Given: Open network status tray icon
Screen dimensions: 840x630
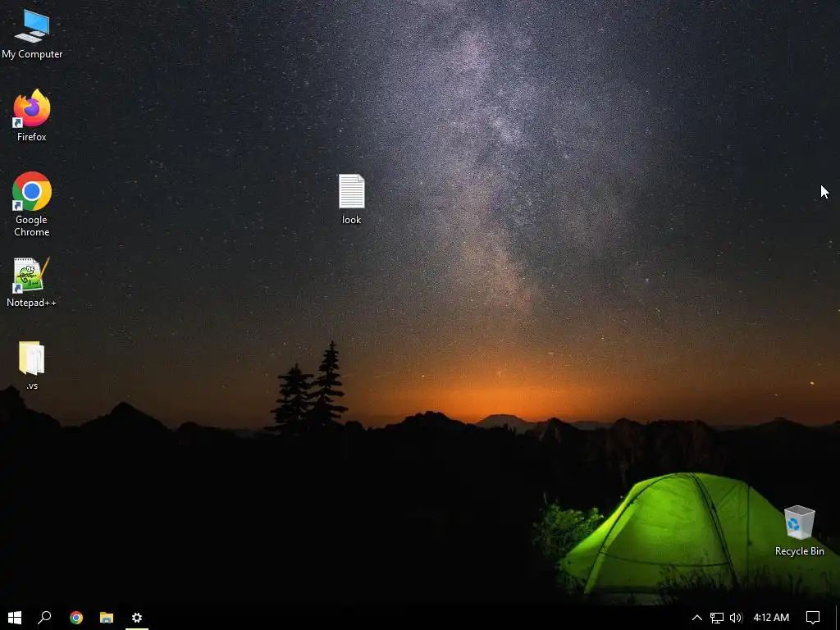Looking at the screenshot, I should click(x=717, y=618).
